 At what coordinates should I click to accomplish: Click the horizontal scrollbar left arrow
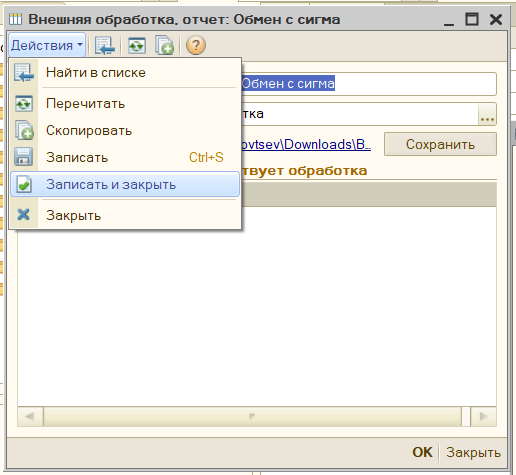tap(30, 416)
